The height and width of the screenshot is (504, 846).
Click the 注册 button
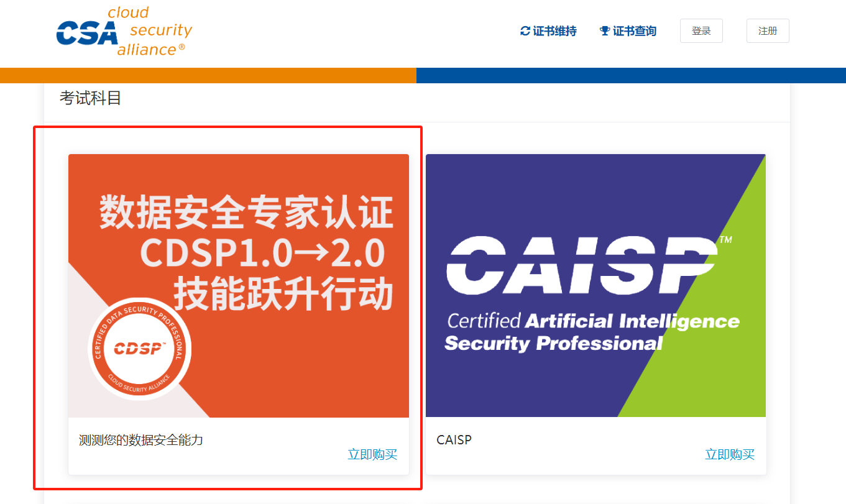click(768, 30)
